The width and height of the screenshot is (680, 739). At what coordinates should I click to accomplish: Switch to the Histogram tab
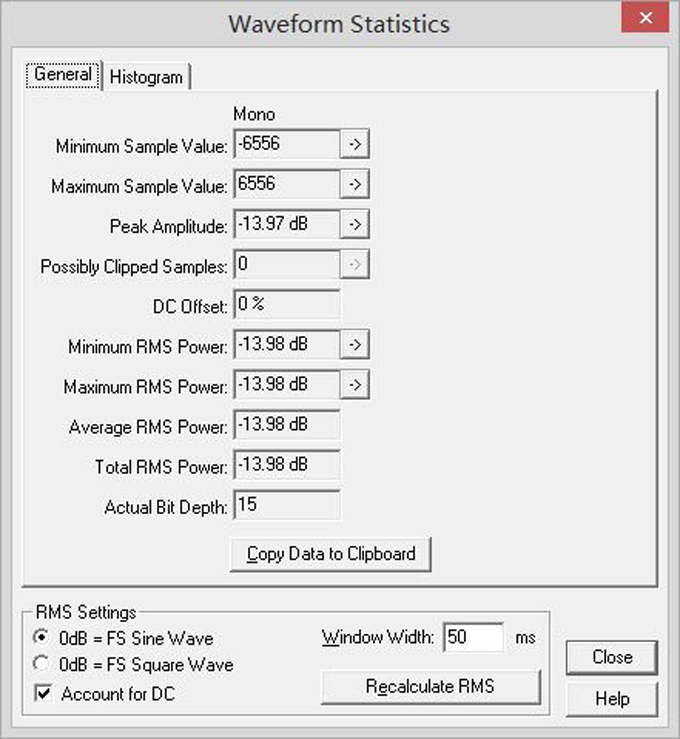[x=146, y=76]
